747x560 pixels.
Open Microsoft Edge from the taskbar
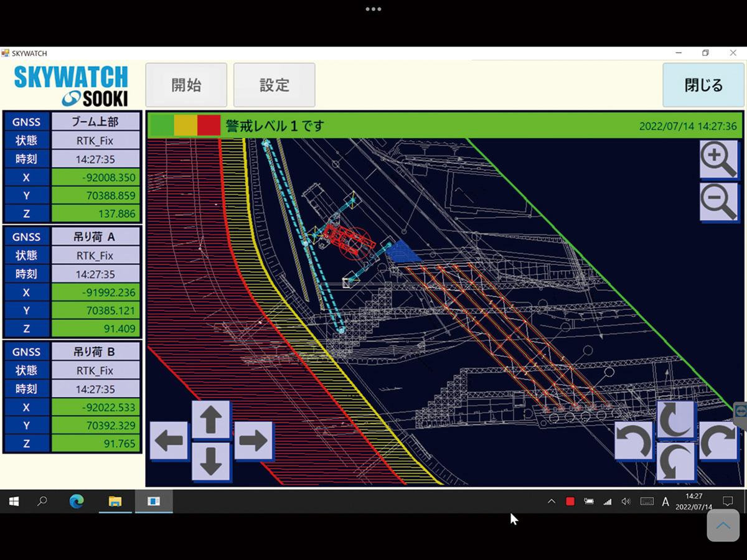(x=77, y=502)
